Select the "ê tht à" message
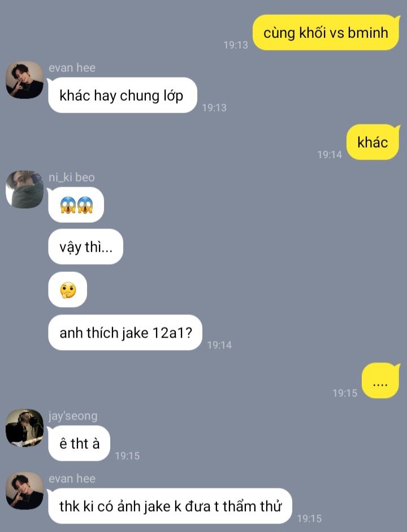Image resolution: width=407 pixels, height=532 pixels. [79, 443]
